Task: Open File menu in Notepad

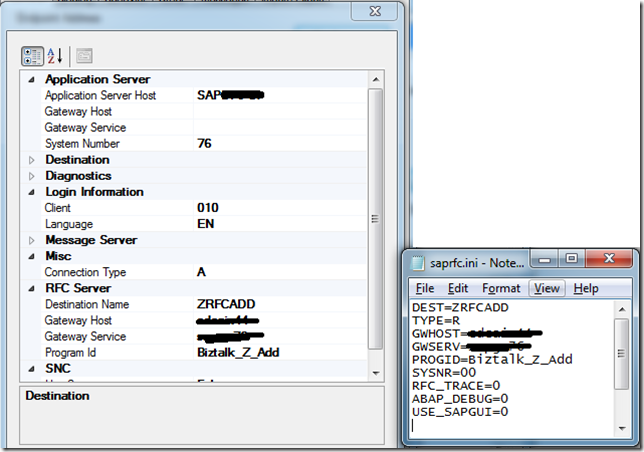Action: tap(425, 289)
